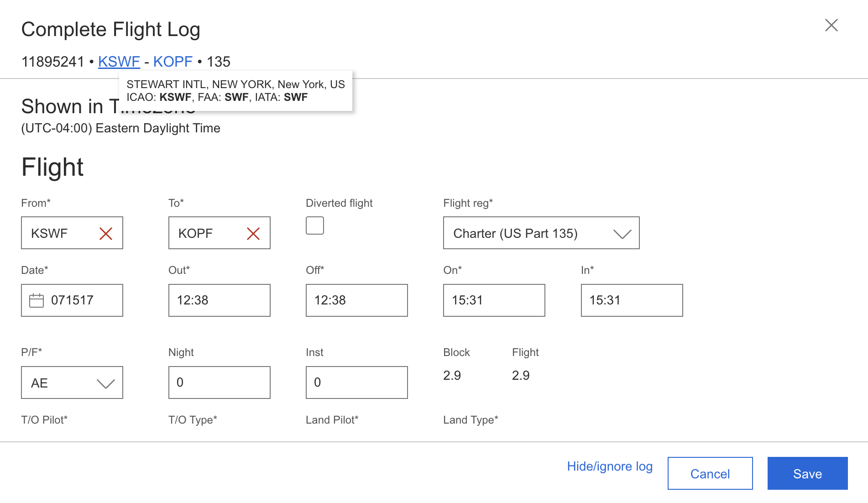This screenshot has width=868, height=503.
Task: Save the flight log
Action: point(807,474)
